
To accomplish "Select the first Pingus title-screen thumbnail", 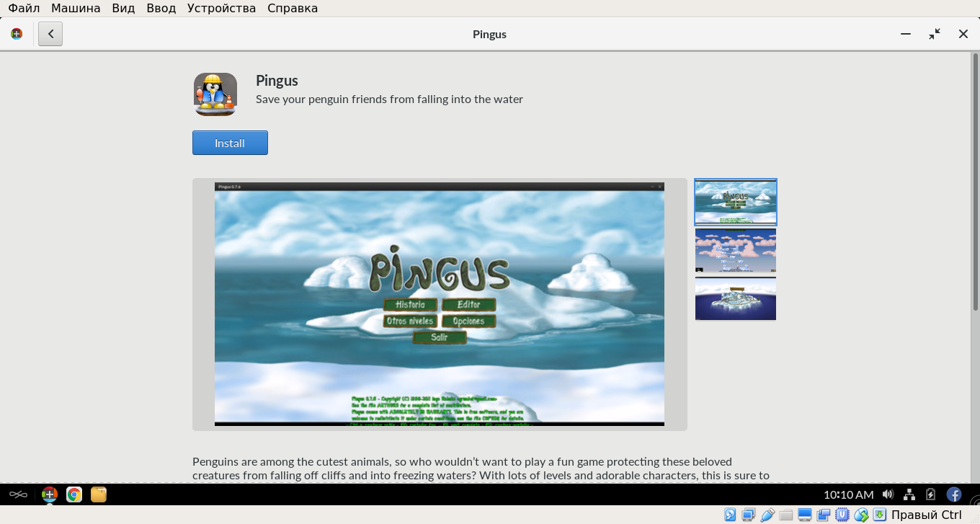I will pos(736,202).
